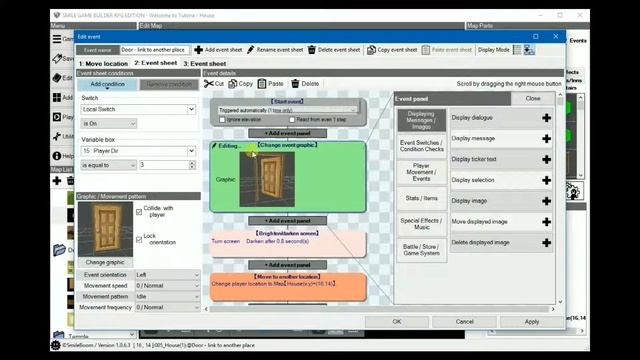Click the Remove condition button

(x=169, y=84)
